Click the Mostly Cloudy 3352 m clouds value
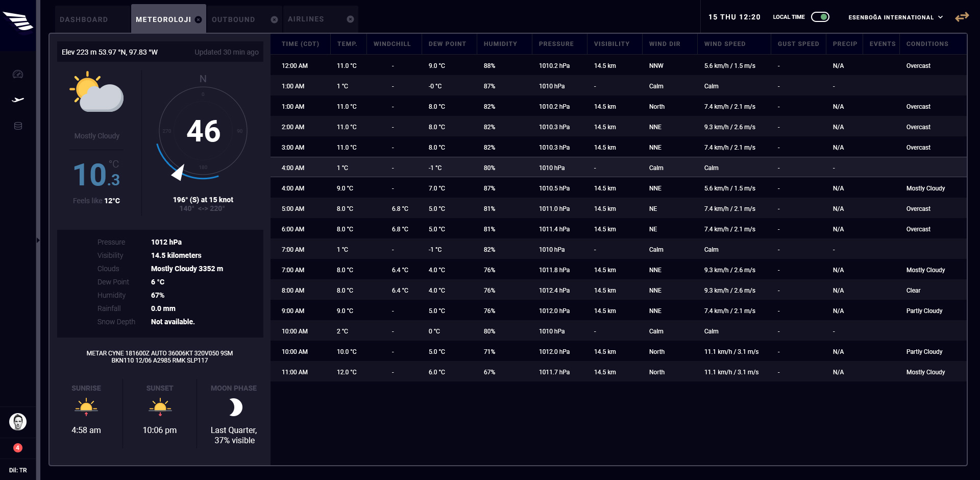The image size is (980, 480). click(x=187, y=269)
